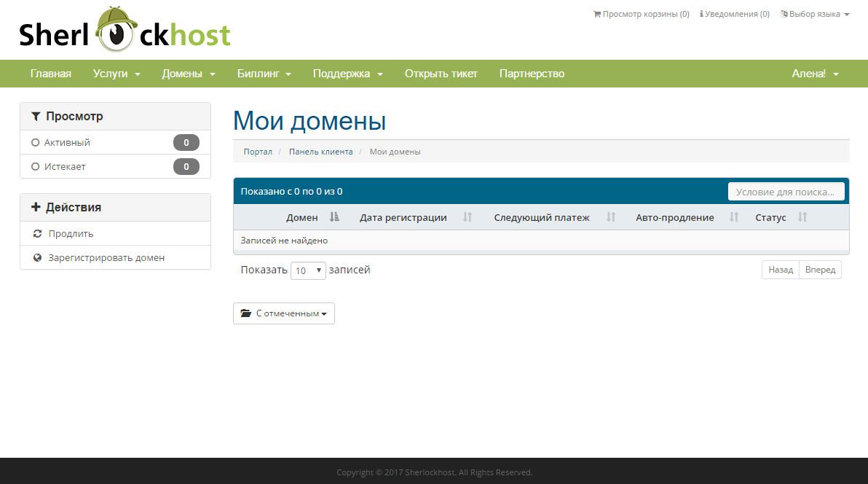
Task: Click the Показано с 0 по 0 из 0 text
Action: click(x=292, y=191)
